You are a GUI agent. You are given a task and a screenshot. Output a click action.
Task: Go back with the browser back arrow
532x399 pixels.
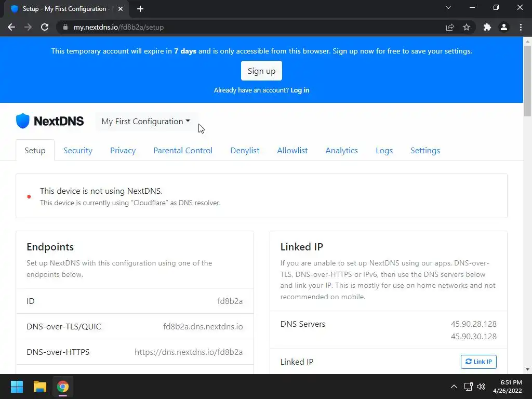click(11, 27)
